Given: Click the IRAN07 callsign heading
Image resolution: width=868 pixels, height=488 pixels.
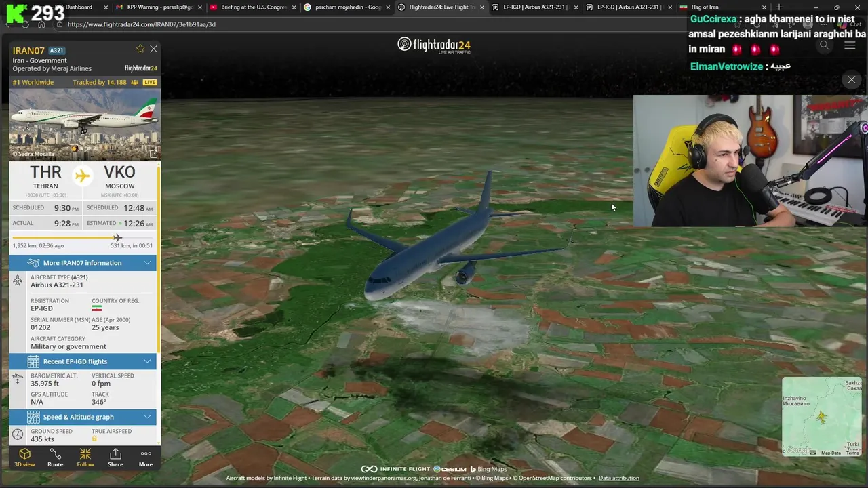Looking at the screenshot, I should [28, 51].
